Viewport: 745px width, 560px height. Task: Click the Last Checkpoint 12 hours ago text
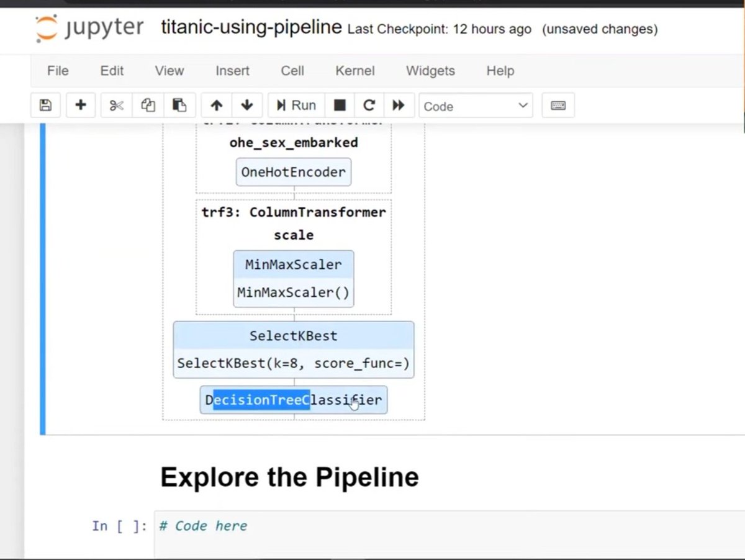440,29
